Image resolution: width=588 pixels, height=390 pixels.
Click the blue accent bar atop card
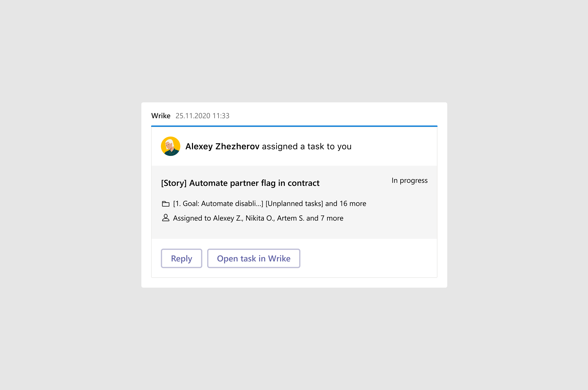[x=294, y=126]
